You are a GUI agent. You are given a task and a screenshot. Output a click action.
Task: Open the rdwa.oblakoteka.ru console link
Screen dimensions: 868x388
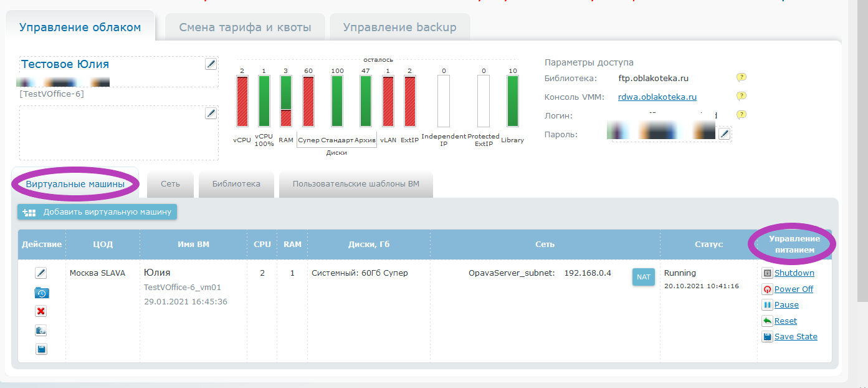tap(657, 97)
